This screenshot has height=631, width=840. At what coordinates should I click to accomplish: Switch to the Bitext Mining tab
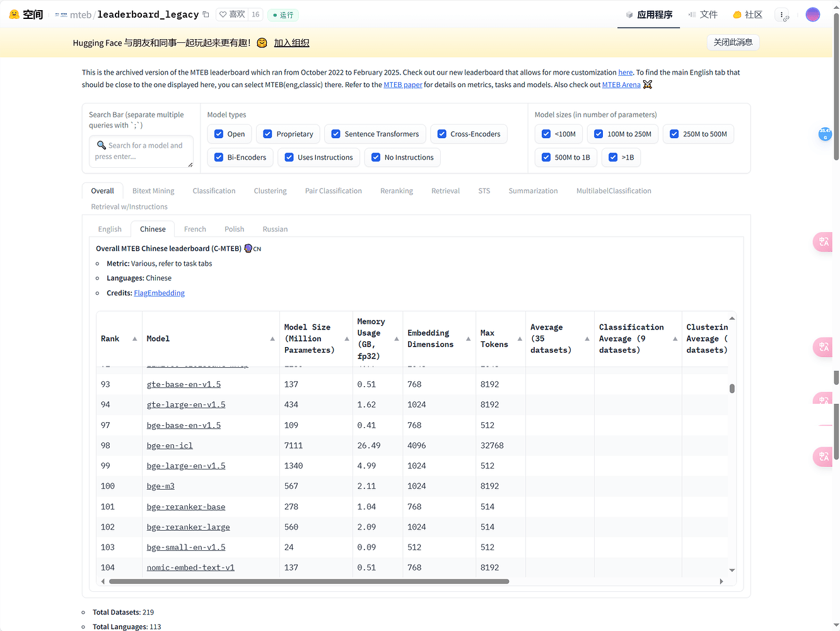[153, 191]
